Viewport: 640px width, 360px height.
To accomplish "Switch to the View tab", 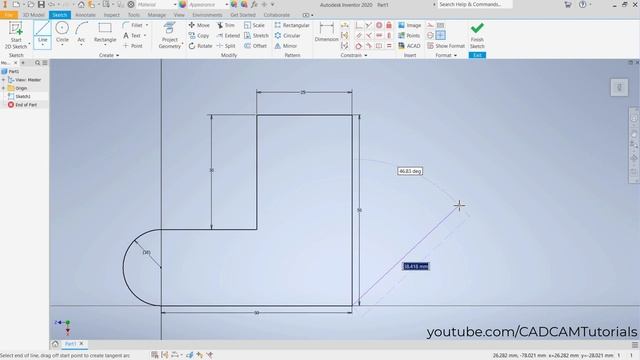I will pos(179,15).
